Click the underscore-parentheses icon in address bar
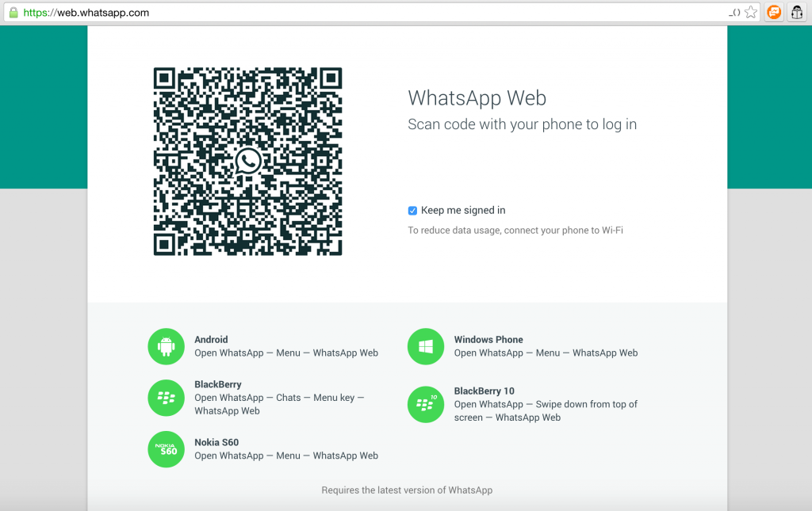Image resolution: width=812 pixels, height=511 pixels. point(734,13)
